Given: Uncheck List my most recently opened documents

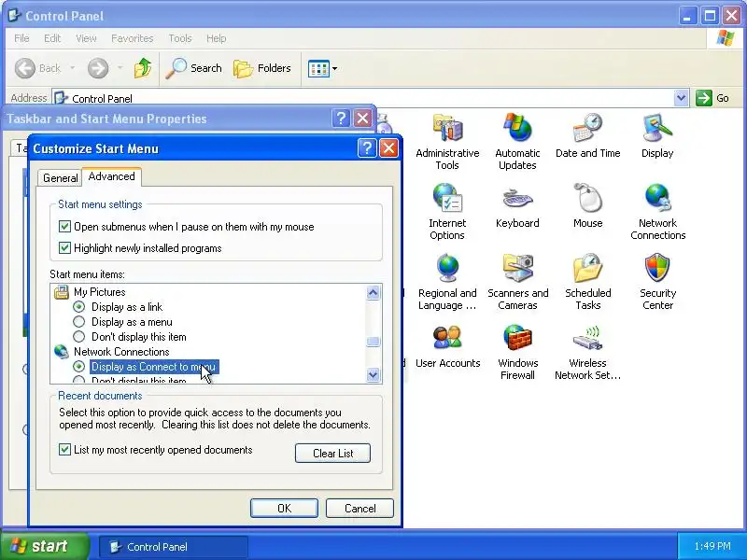Looking at the screenshot, I should point(64,450).
